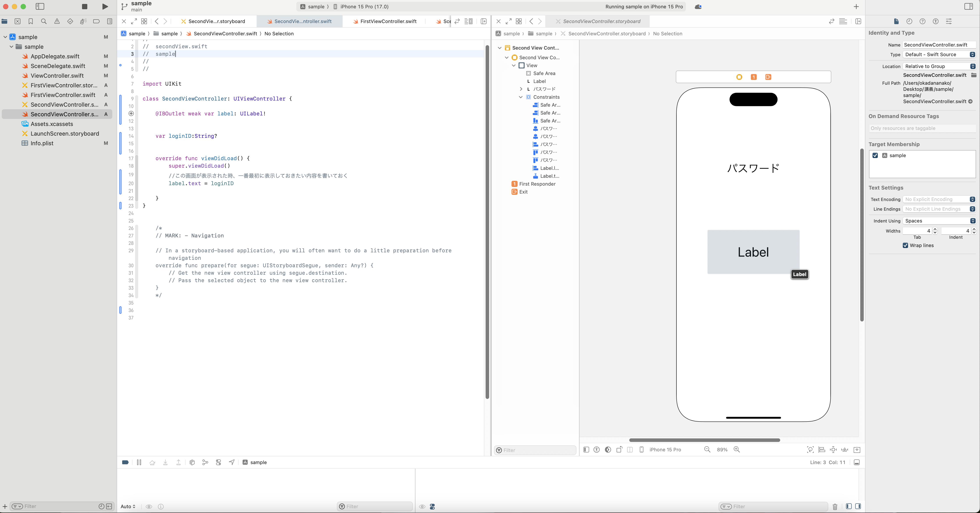Click the debug area trash icon

coord(835,507)
